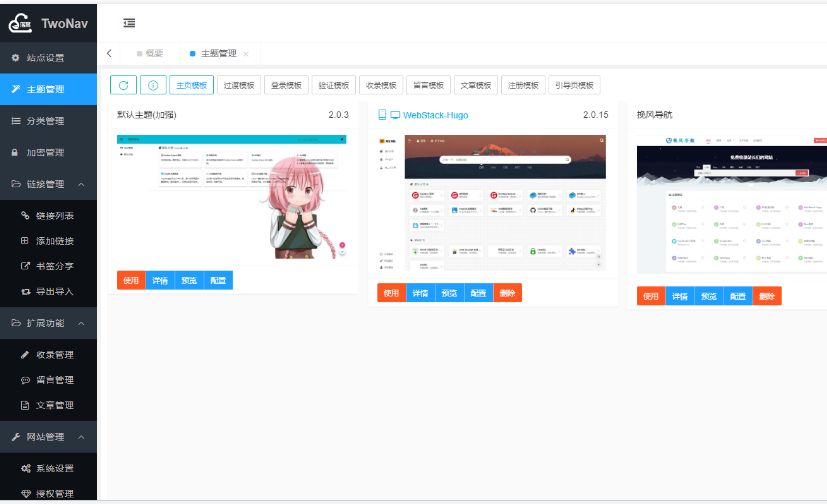Image resolution: width=827 pixels, height=504 pixels.
Task: Click 删除 on the 换风导航 card
Action: [x=767, y=296]
